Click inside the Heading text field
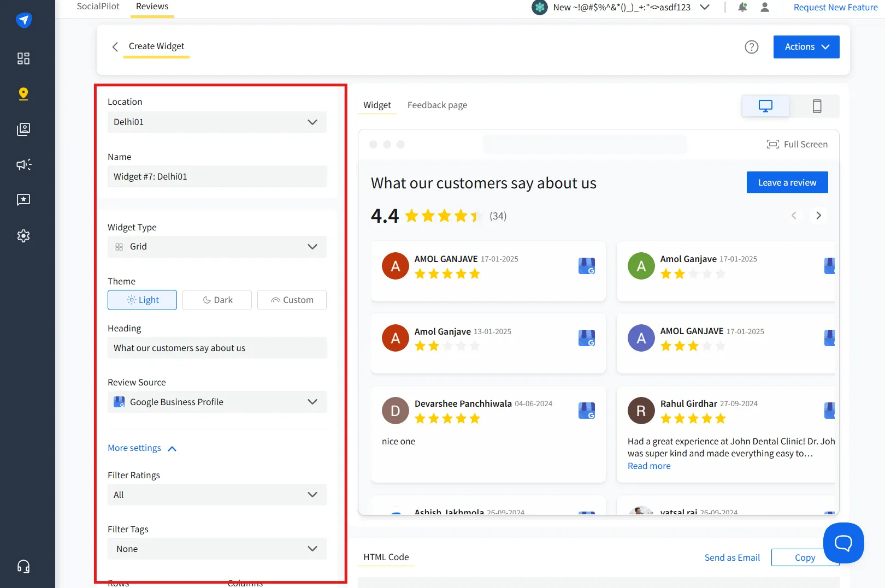Screen dimensions: 885x588 (x=217, y=348)
